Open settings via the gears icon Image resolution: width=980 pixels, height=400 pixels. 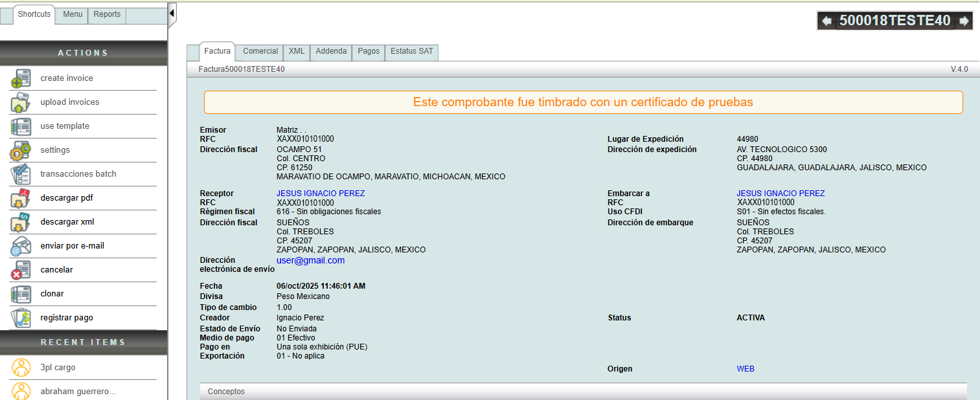coord(21,150)
